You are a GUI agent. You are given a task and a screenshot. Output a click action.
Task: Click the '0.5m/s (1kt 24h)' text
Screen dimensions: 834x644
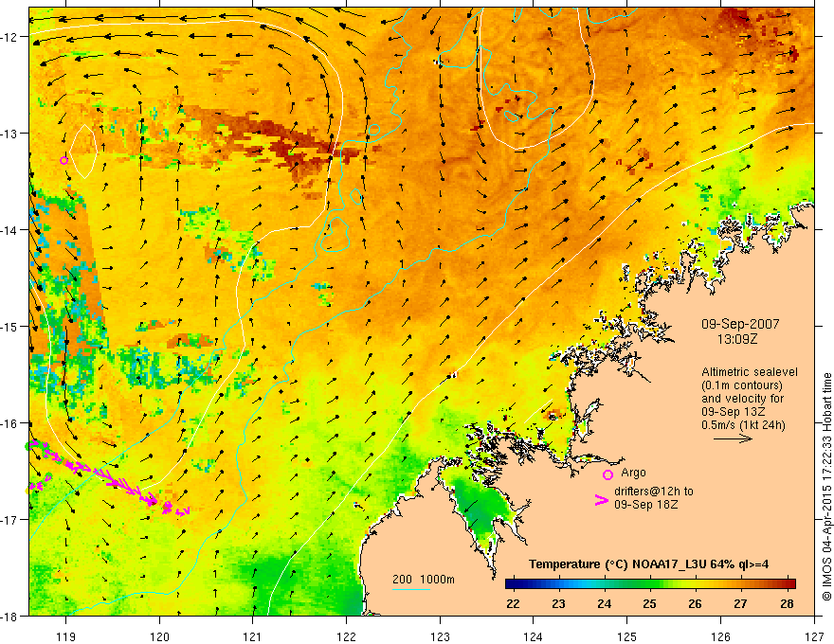[x=743, y=425]
